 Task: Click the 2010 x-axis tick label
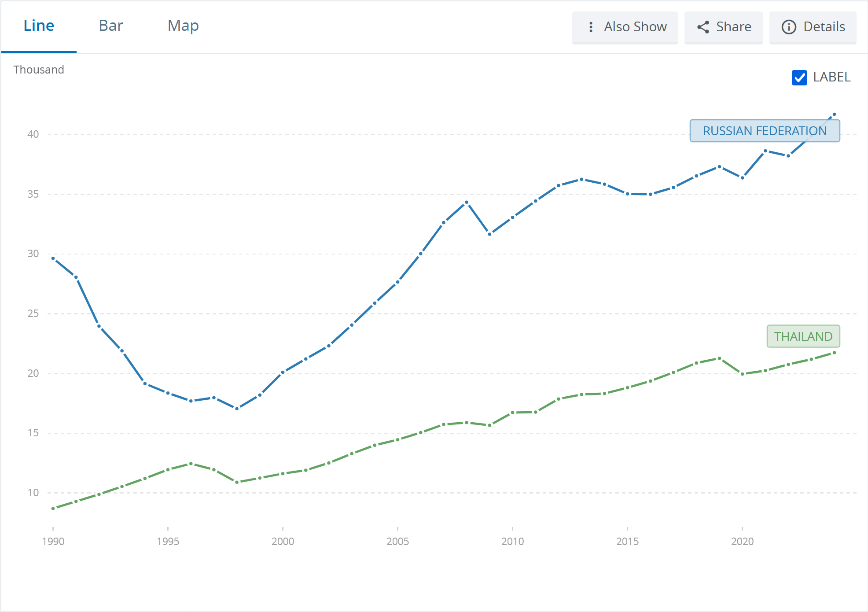coord(512,542)
